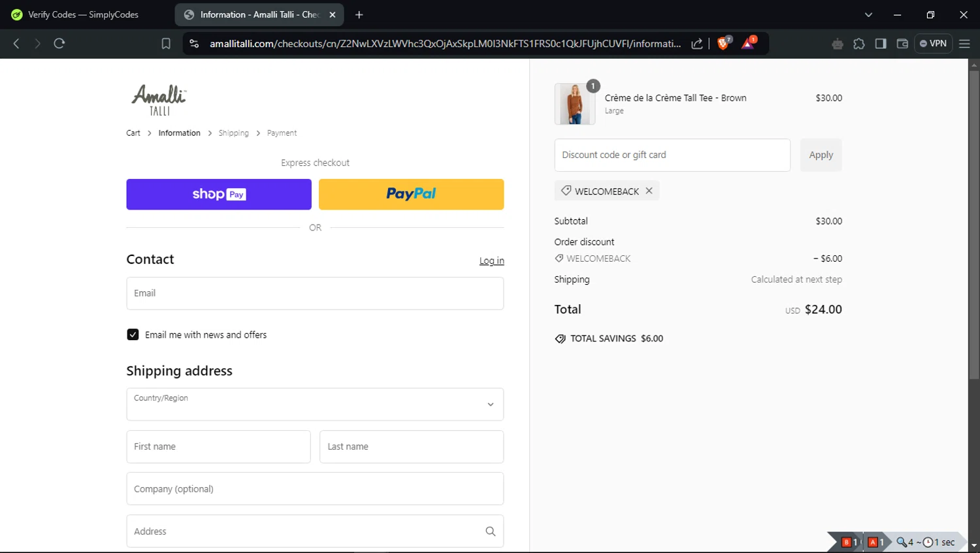Click the Log in link
Screen dimensions: 980x553
click(491, 261)
